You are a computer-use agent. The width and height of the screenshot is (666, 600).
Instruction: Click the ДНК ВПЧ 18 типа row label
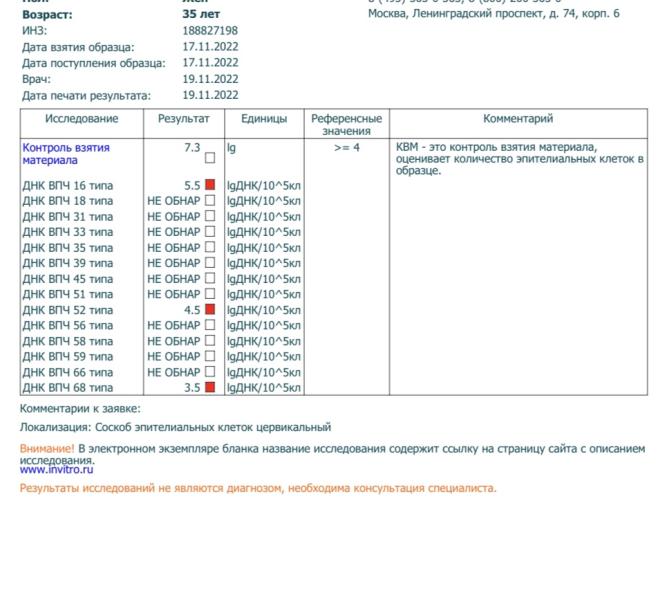pos(68,201)
